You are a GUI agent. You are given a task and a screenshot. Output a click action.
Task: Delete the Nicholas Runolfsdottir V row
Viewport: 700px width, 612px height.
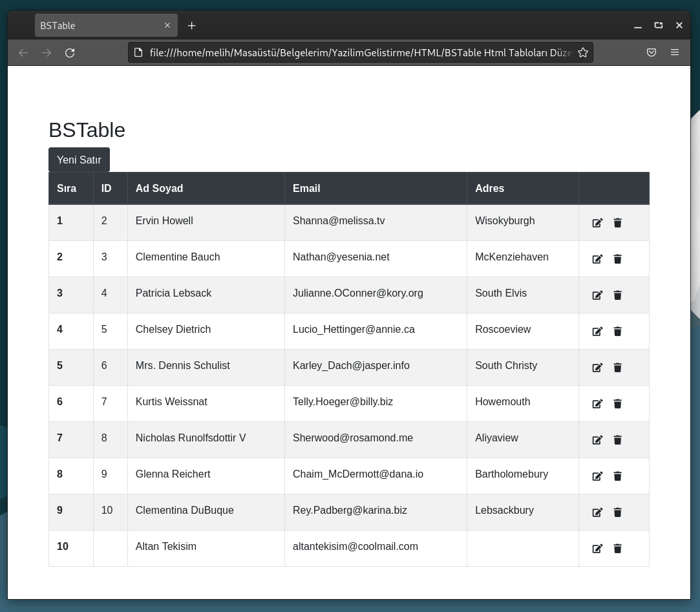(x=617, y=439)
